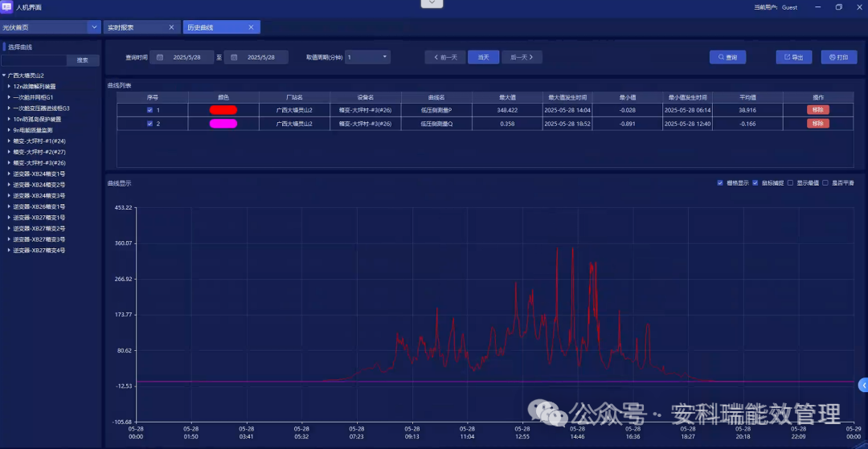Click the 导出 button
The image size is (868, 449).
pyautogui.click(x=794, y=58)
